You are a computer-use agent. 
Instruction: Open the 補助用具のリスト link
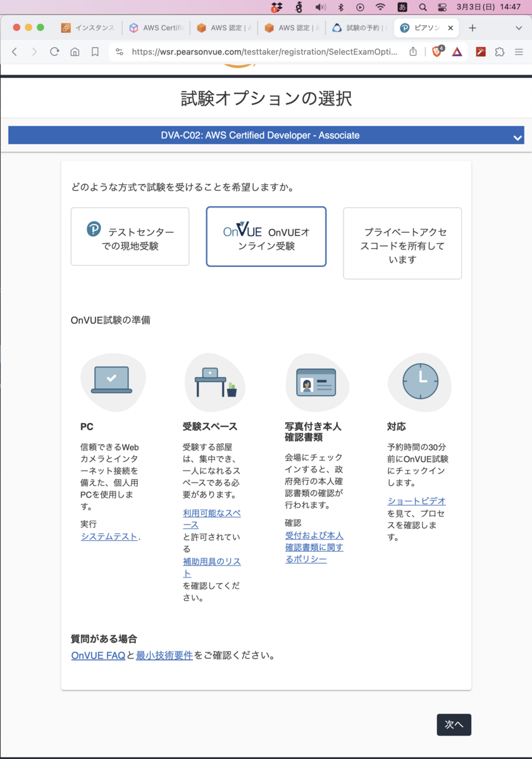[212, 567]
